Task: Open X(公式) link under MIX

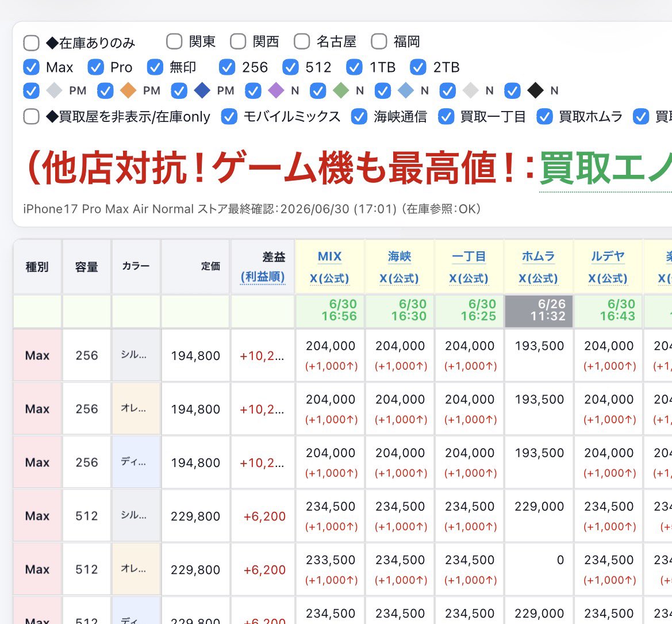Action: 329,278
